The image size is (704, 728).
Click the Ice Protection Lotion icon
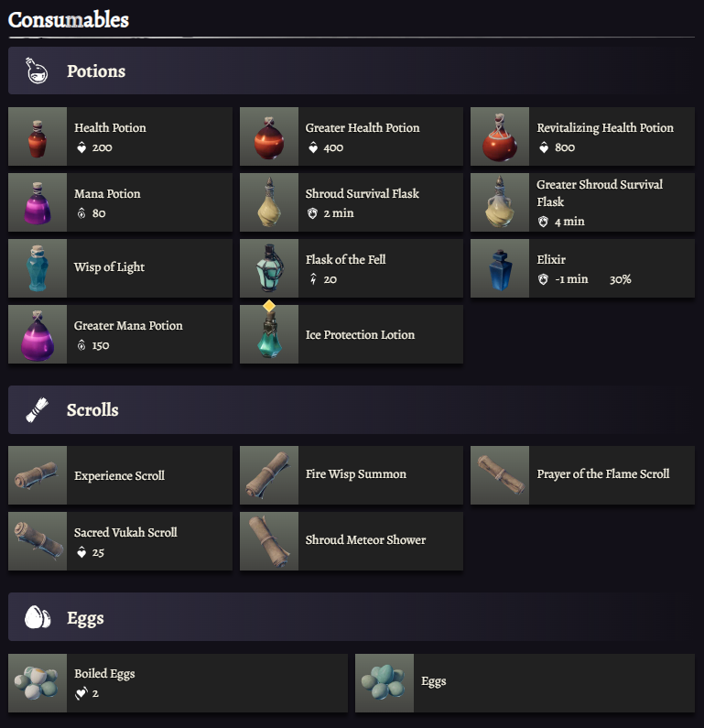(269, 334)
